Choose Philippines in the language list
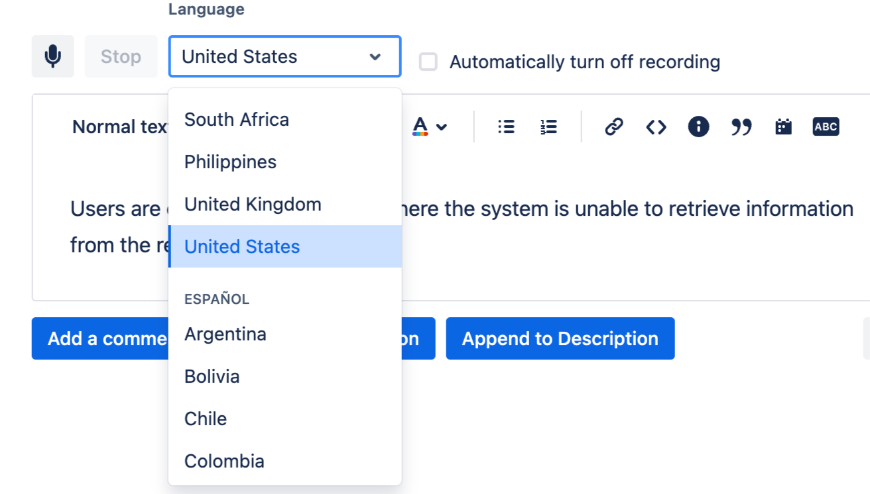 [231, 162]
